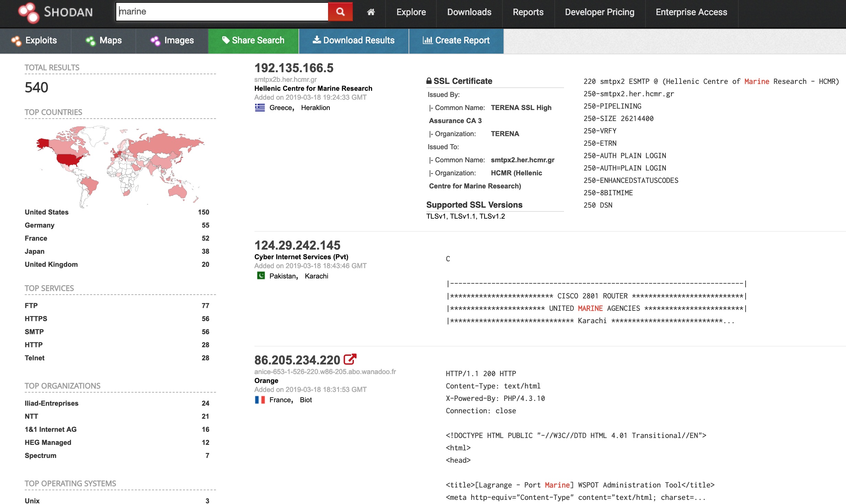Filter by HTTPS service
Image resolution: width=846 pixels, height=504 pixels.
[x=36, y=319]
